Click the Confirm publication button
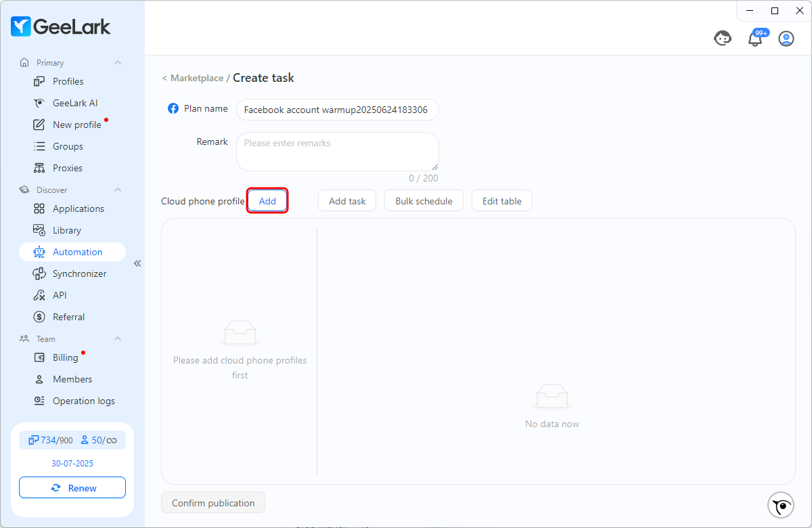The height and width of the screenshot is (528, 812). tap(213, 503)
